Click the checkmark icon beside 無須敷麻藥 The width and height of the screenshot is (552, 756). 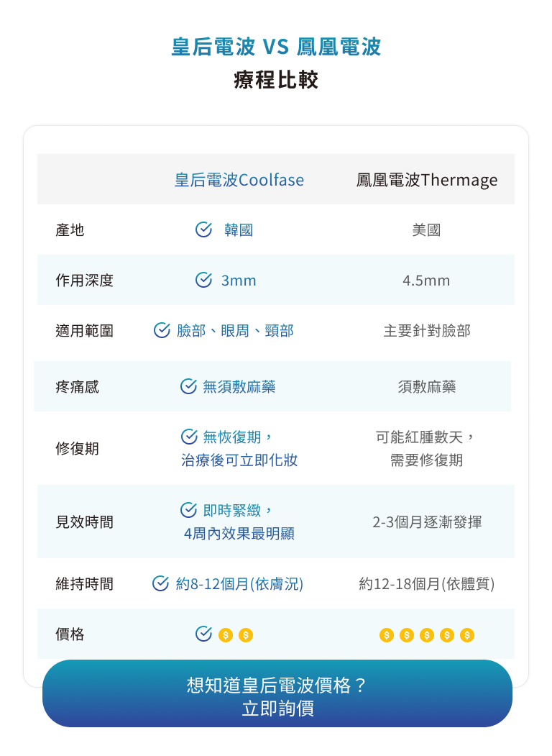(x=188, y=386)
